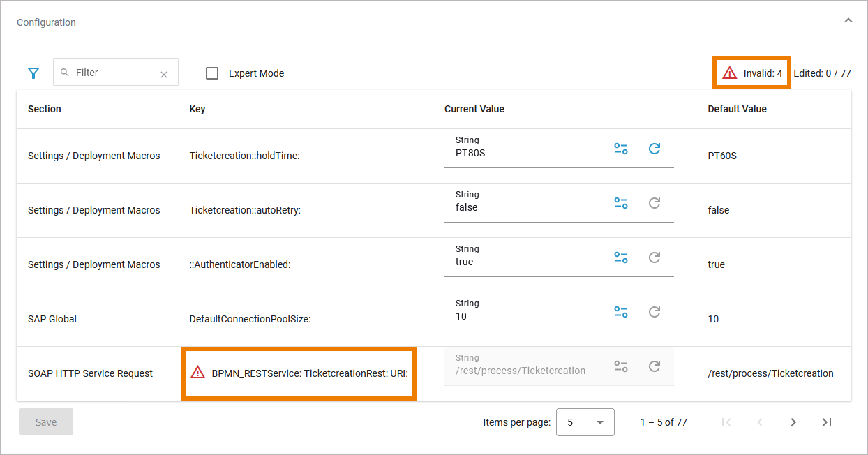Show invalid entries via Invalid: 4 indicator
The height and width of the screenshot is (455, 868).
tap(752, 73)
